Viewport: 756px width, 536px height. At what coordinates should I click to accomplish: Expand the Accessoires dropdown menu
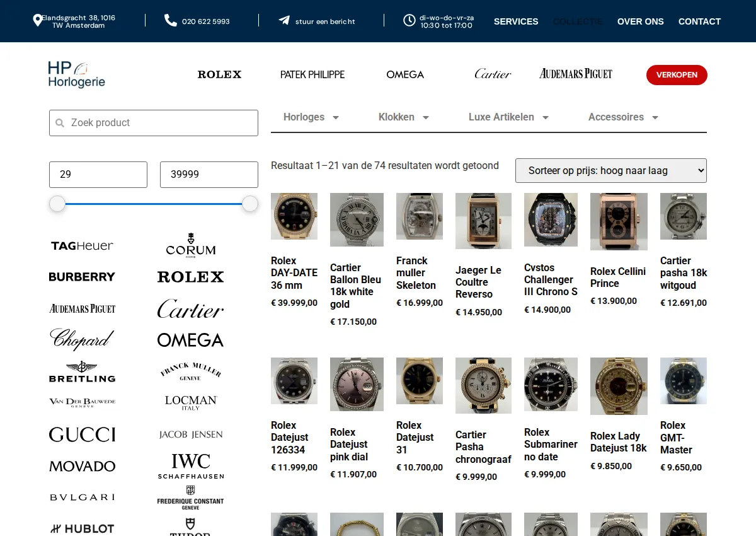point(623,117)
